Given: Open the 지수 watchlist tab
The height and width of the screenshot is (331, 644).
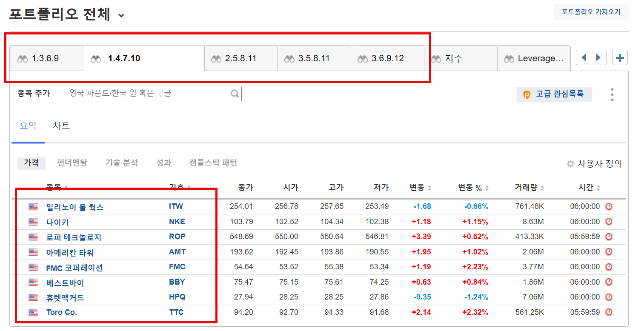Looking at the screenshot, I should tap(461, 59).
